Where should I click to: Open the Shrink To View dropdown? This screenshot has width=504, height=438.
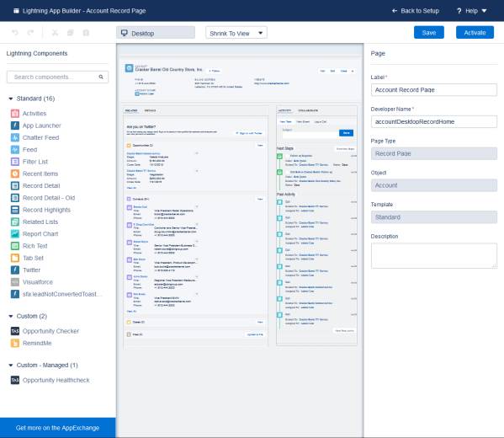tap(236, 33)
